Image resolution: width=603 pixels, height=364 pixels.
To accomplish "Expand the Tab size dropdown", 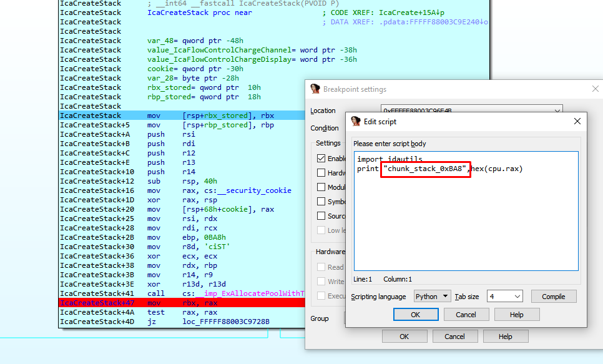I will click(x=504, y=297).
